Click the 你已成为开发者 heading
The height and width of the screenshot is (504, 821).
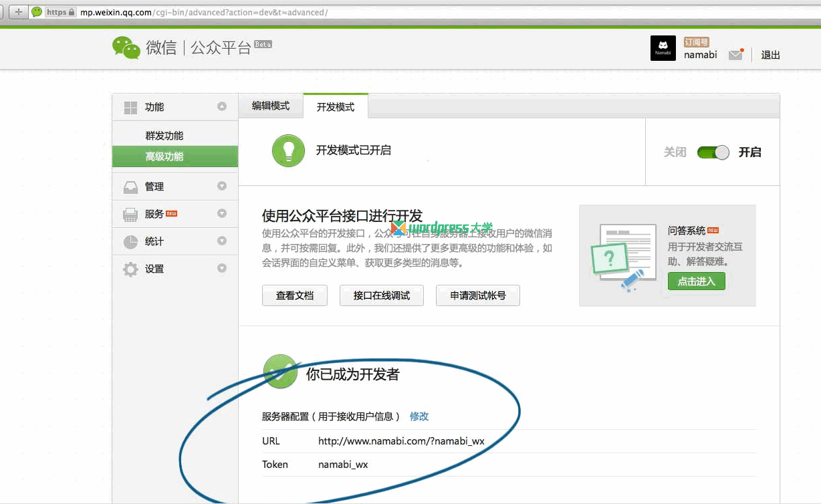(x=352, y=374)
